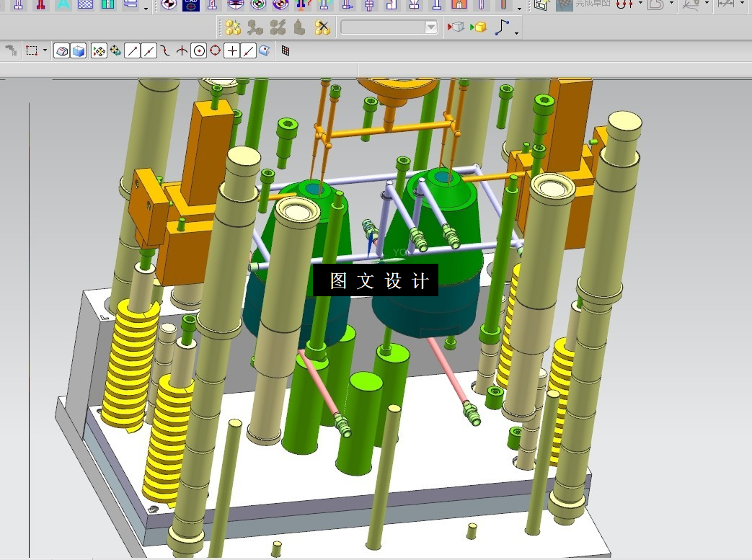Viewport: 752px width, 560px height.
Task: Click the teal striped blocks icon in top toolbar
Action: (108, 4)
